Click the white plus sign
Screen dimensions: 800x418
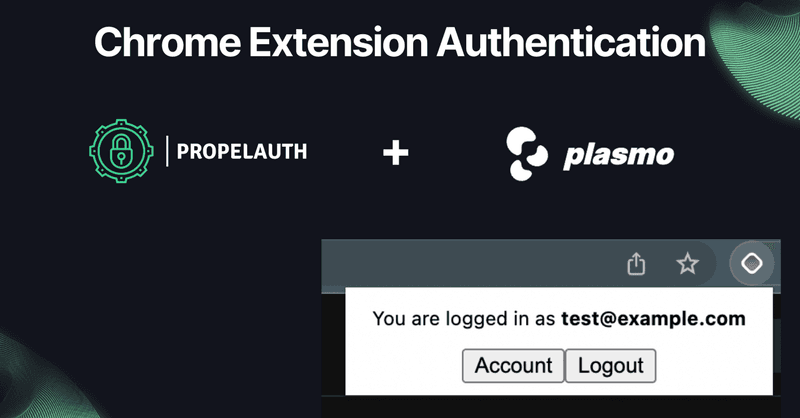tap(396, 153)
